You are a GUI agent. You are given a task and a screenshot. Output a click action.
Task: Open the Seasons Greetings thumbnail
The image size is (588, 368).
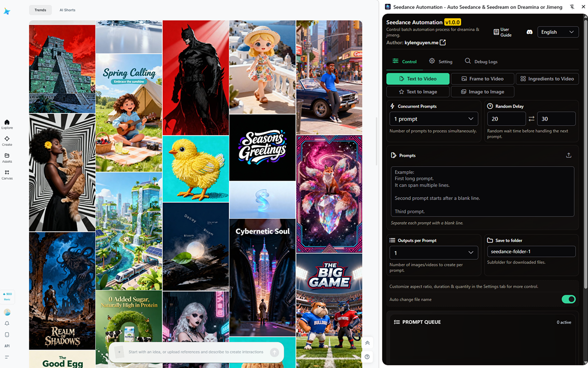[x=262, y=147]
